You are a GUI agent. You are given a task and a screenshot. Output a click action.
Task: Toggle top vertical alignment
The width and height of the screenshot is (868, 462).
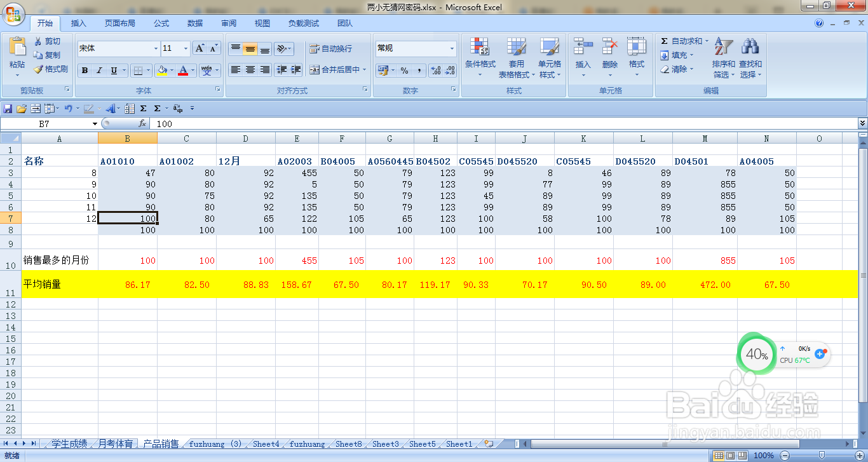235,48
